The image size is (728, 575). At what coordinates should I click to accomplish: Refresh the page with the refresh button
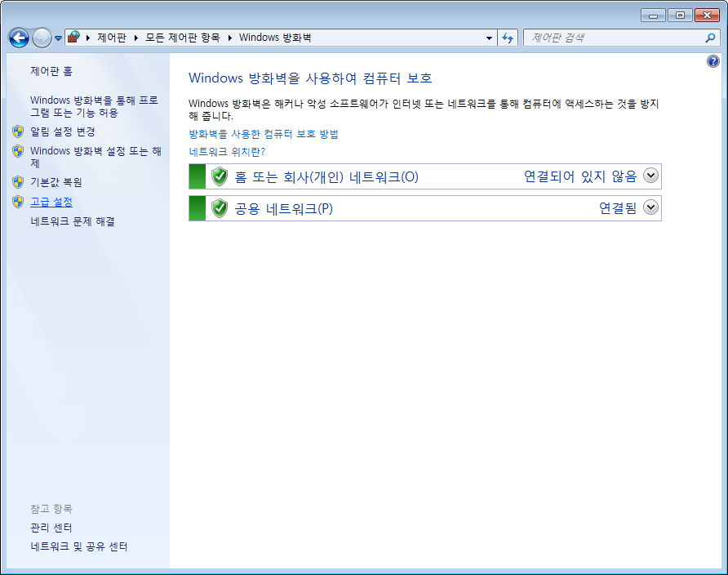508,38
